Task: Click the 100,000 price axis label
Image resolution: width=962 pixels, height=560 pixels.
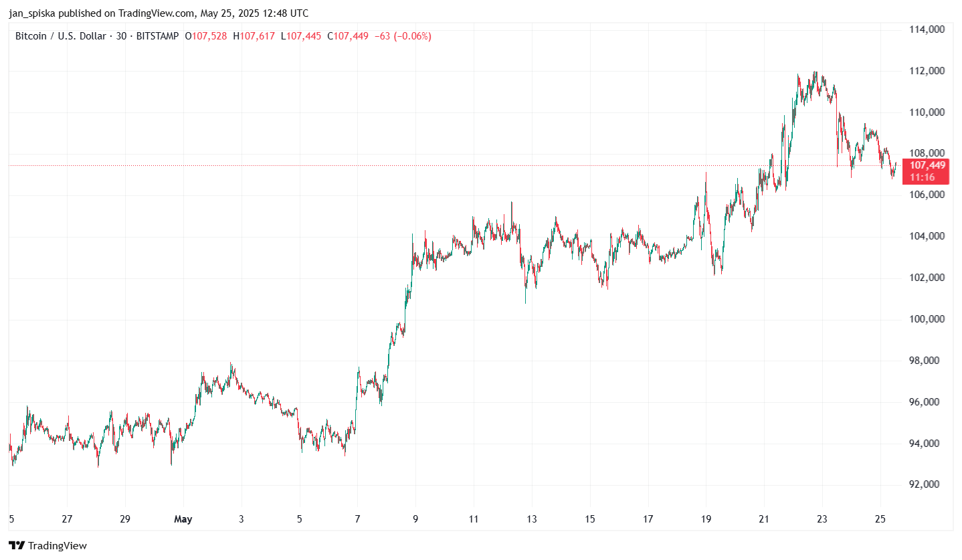Action: pyautogui.click(x=927, y=319)
